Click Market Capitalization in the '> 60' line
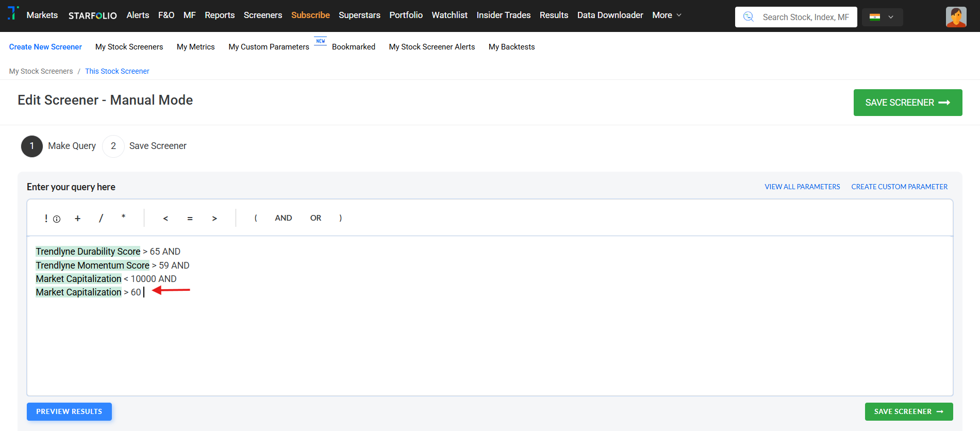 point(78,292)
